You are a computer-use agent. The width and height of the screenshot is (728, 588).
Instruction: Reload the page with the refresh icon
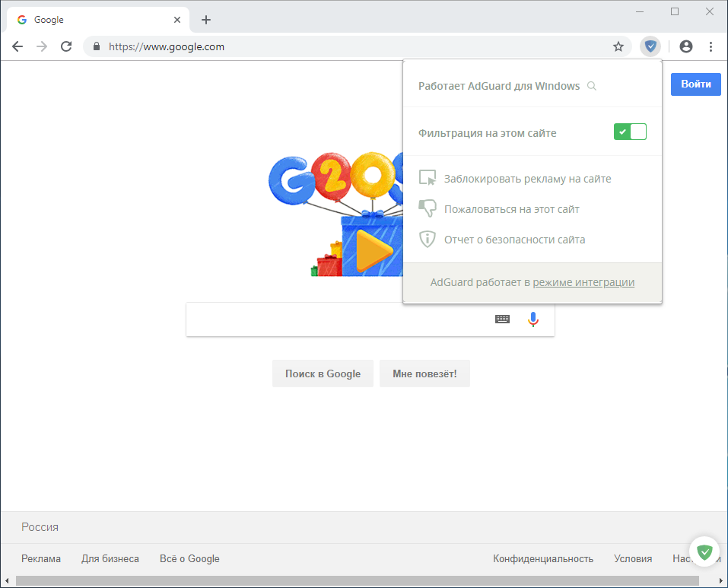(x=66, y=46)
